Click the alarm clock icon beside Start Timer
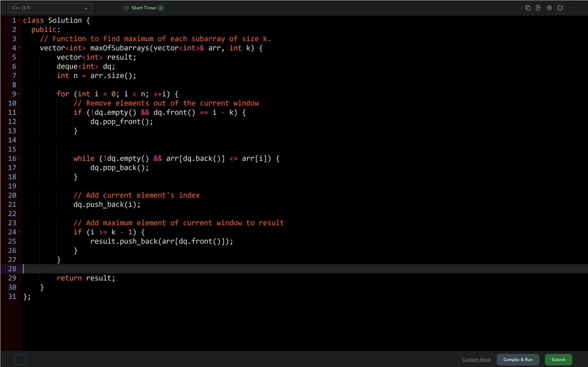588x367 pixels. (x=127, y=8)
